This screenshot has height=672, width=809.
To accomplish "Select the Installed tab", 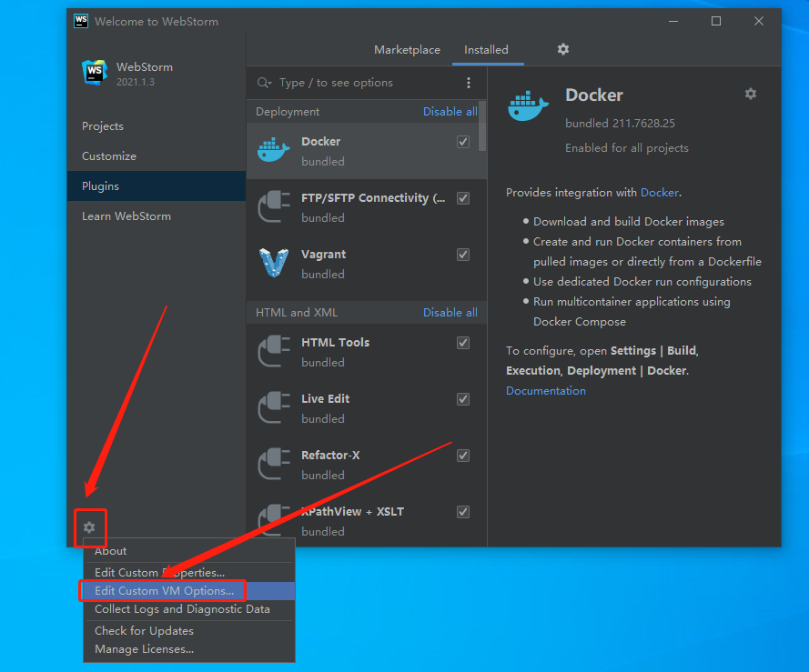I will [486, 50].
